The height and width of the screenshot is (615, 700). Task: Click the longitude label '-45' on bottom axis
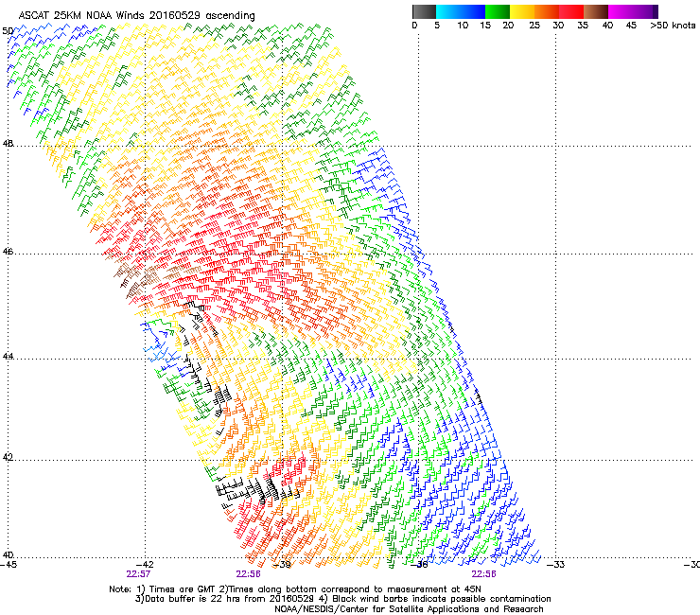(x=9, y=565)
